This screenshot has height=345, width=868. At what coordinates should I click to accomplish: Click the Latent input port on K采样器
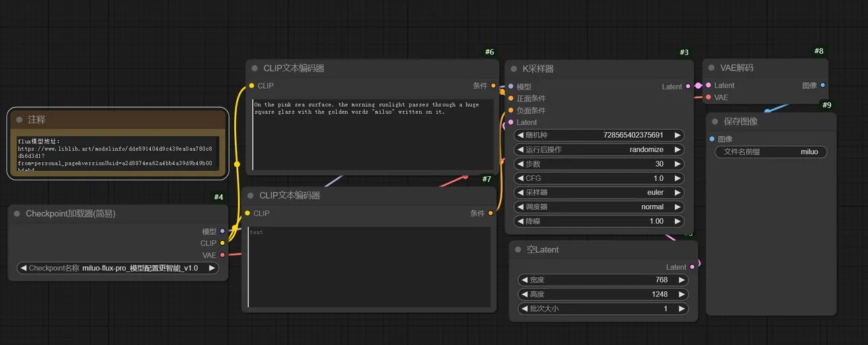click(511, 122)
